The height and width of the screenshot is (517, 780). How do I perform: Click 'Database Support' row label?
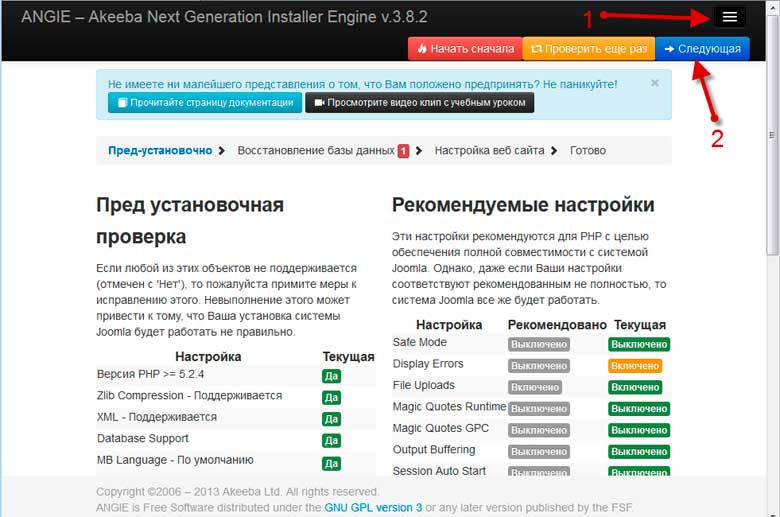143,438
